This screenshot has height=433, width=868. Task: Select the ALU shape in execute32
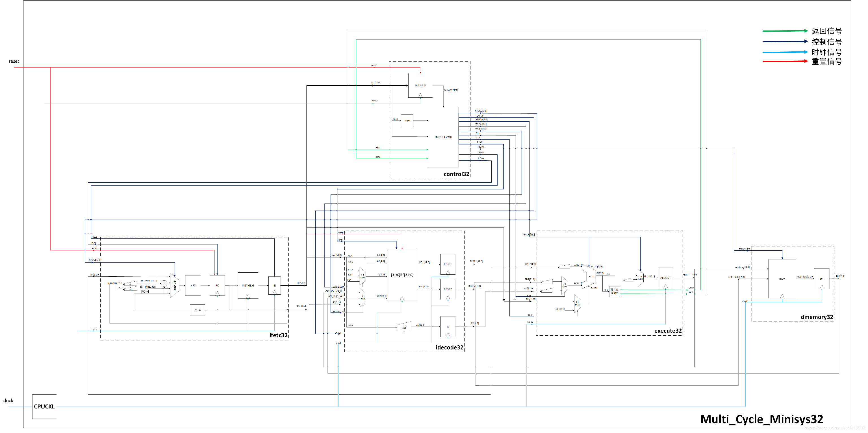tap(591, 276)
